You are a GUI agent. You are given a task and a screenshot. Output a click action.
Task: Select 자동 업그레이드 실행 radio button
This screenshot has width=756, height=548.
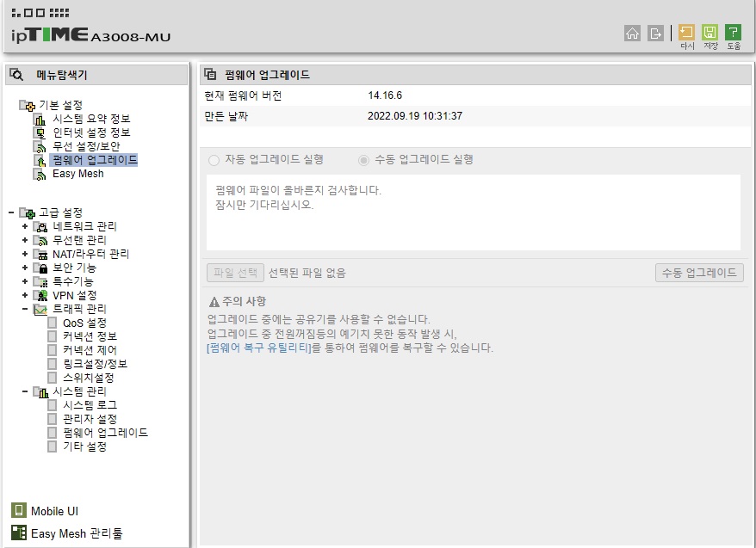point(214,160)
